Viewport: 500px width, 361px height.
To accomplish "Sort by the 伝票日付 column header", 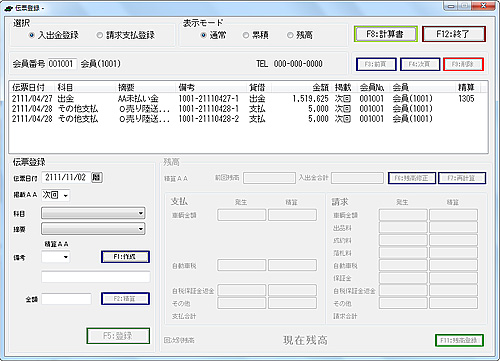I will [32, 87].
